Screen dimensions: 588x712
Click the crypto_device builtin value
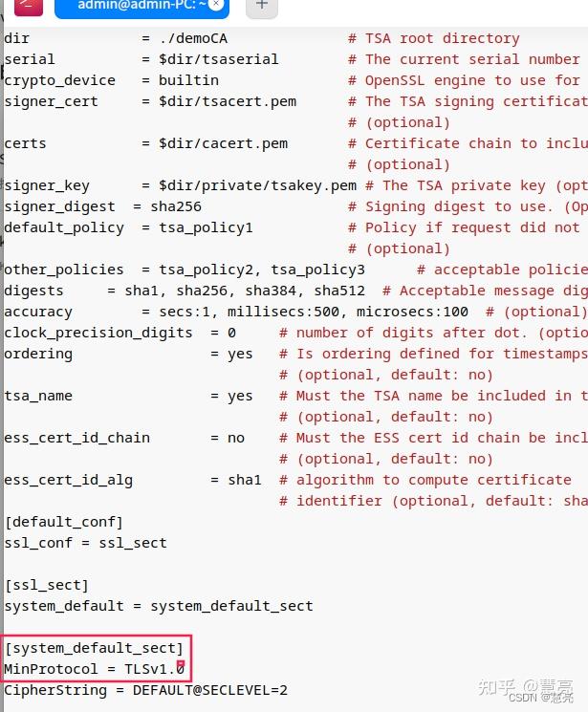pos(188,80)
